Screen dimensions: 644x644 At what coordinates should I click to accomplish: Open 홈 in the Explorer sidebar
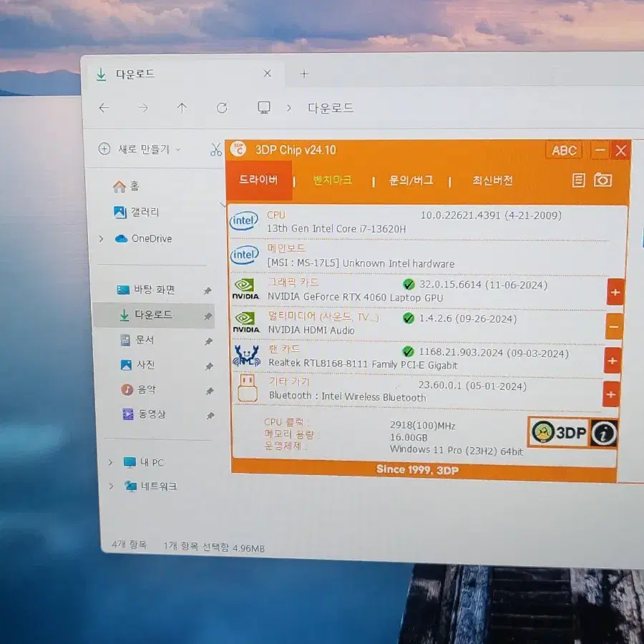[127, 186]
